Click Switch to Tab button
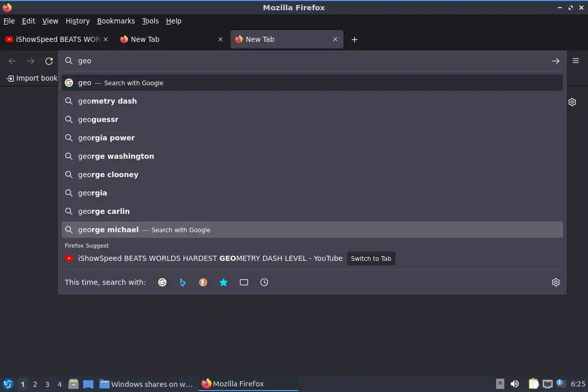This screenshot has width=588, height=392. 371,258
